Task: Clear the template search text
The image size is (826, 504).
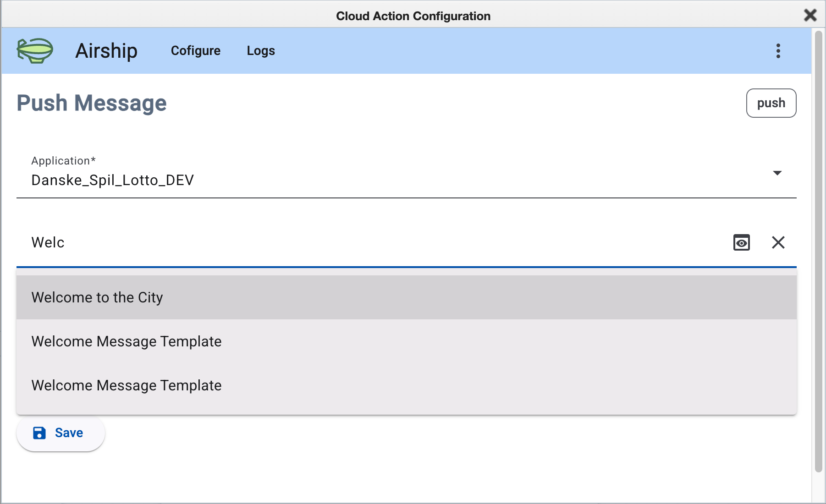Action: 778,242
